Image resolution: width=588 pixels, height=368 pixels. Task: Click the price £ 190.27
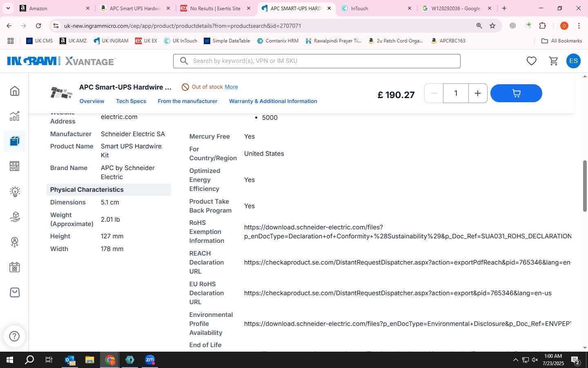point(396,95)
